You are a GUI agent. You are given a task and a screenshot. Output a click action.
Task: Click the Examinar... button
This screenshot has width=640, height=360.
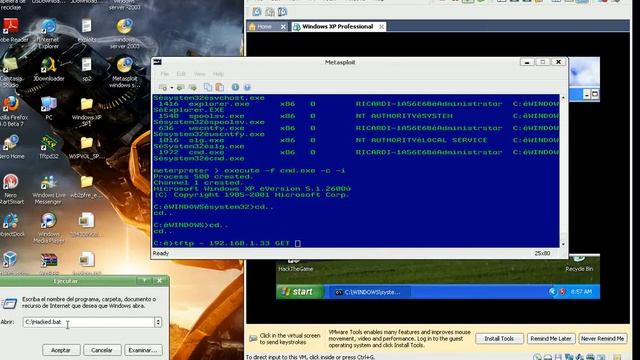[142, 350]
